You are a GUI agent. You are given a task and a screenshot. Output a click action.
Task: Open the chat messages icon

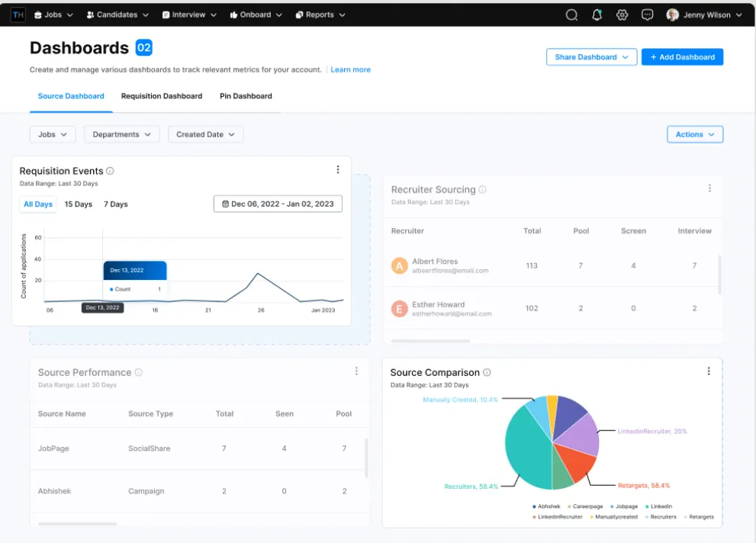[647, 15]
